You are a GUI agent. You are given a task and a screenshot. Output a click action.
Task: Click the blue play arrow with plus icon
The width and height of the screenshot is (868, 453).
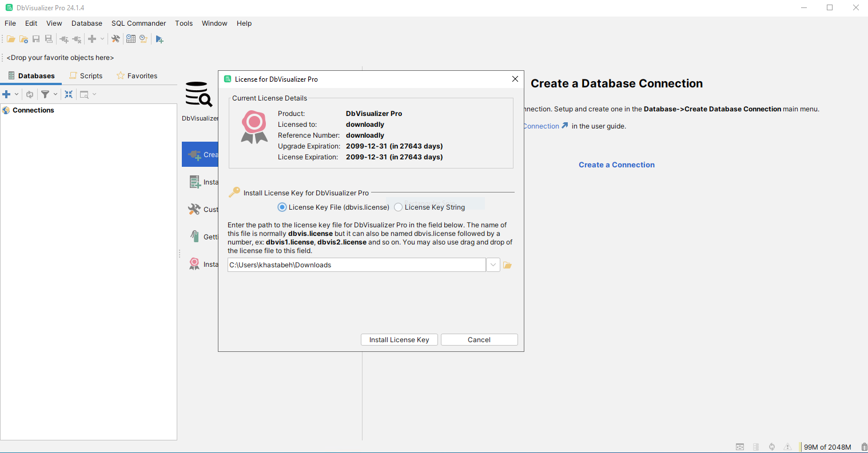[x=160, y=39]
